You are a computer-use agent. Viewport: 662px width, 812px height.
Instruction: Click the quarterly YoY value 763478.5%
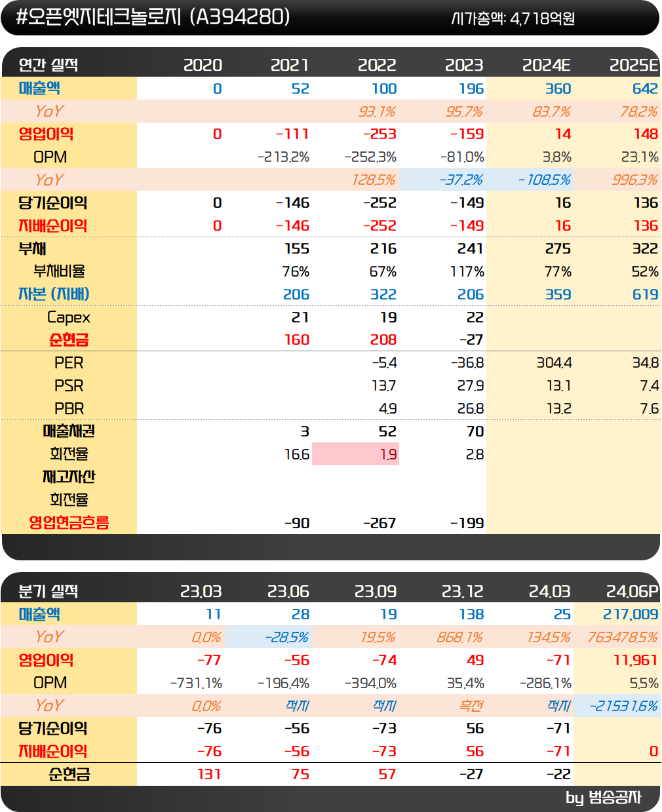click(623, 637)
